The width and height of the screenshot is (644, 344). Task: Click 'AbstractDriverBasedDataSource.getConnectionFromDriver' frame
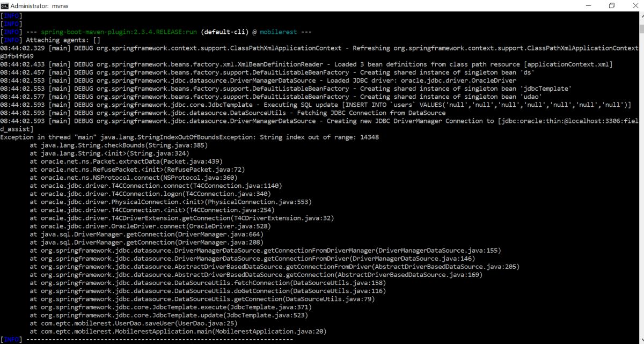[275, 266]
